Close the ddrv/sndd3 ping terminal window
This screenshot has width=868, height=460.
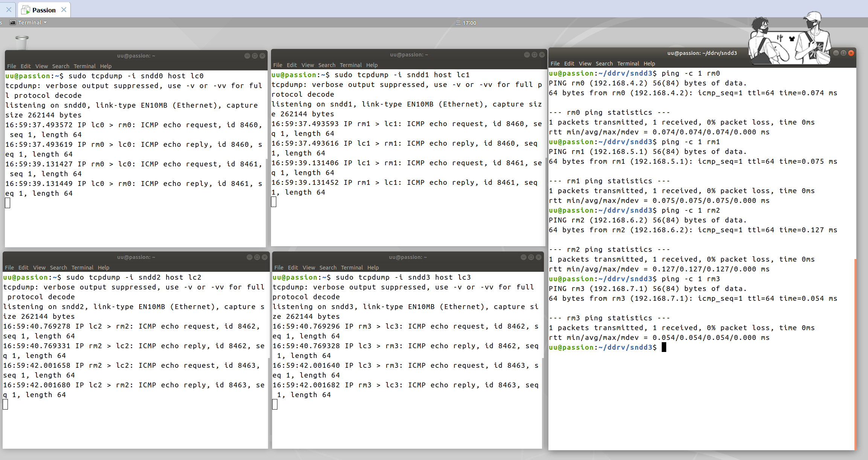851,53
